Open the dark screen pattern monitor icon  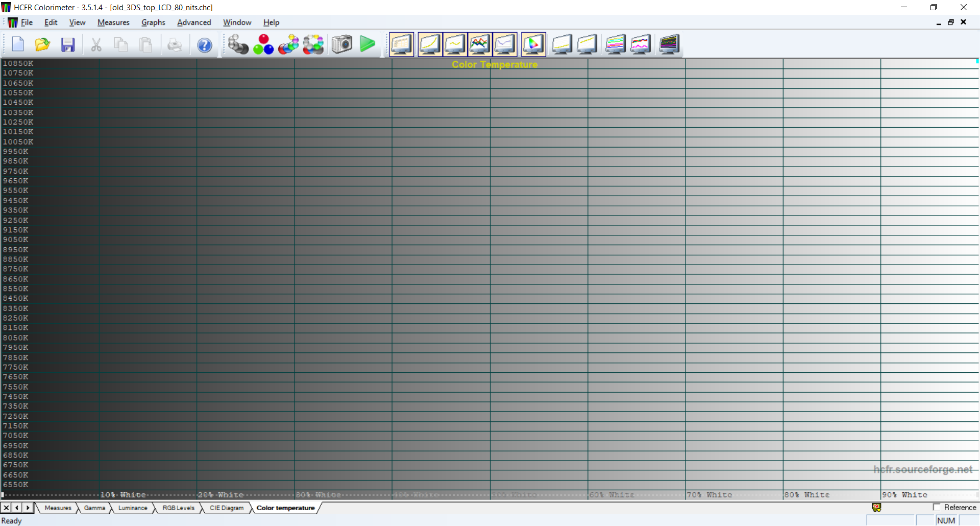[669, 44]
